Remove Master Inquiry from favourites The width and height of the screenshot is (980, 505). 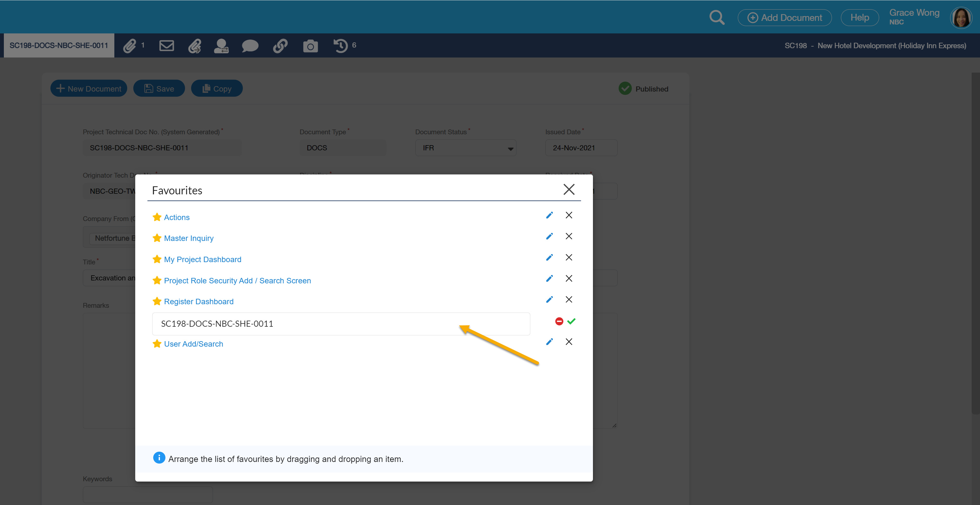pos(569,236)
